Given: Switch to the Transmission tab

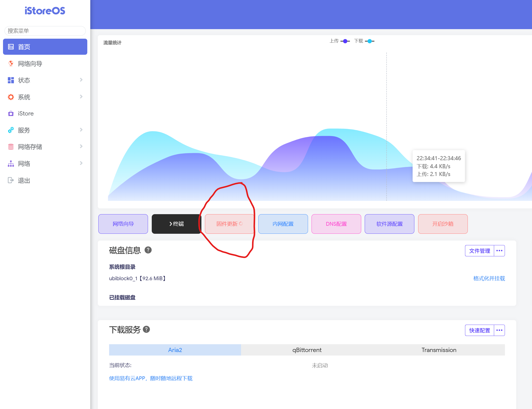Looking at the screenshot, I should pos(439,350).
